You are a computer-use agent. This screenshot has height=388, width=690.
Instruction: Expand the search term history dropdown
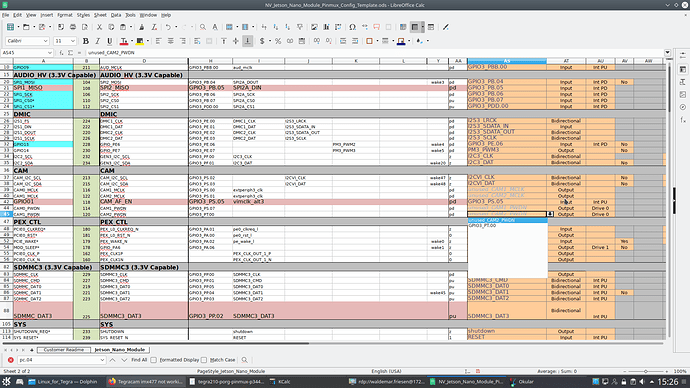102,360
